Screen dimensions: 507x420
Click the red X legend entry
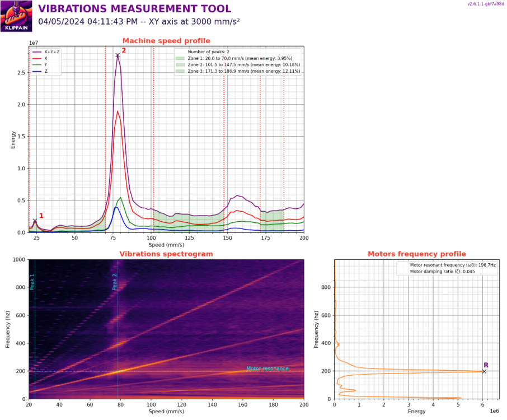click(40, 59)
